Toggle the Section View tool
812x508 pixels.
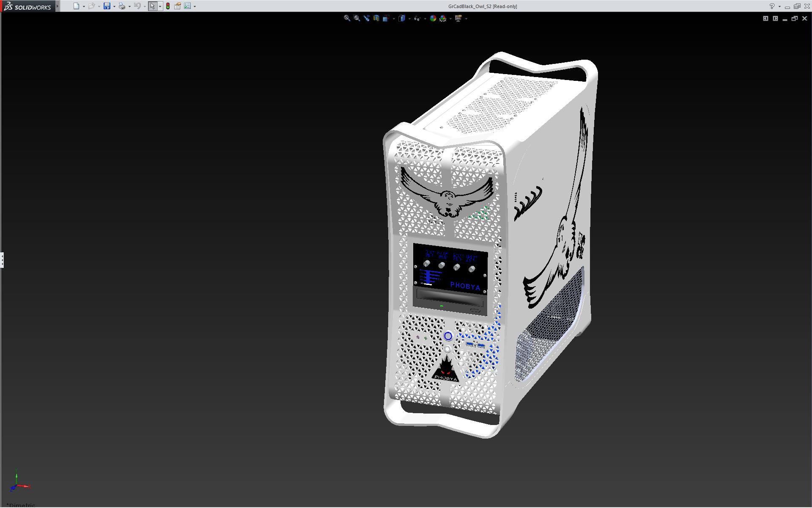coord(376,18)
